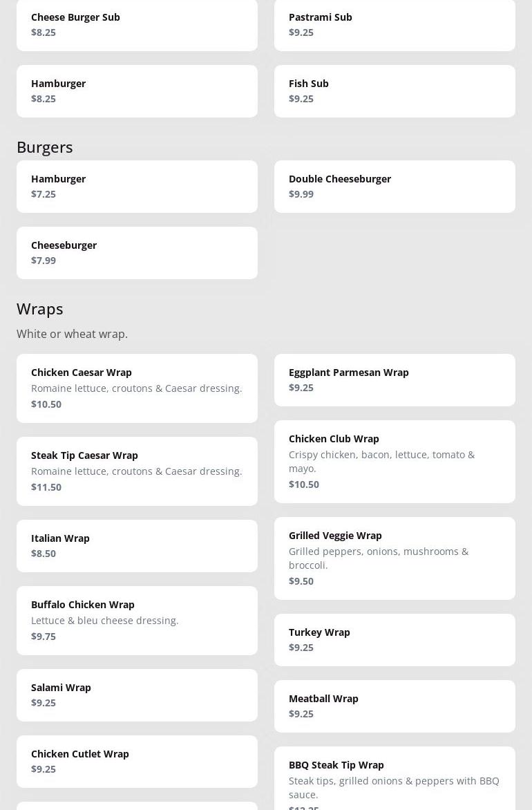Choose the Fish Sub card
The image size is (532, 810).
click(x=395, y=91)
